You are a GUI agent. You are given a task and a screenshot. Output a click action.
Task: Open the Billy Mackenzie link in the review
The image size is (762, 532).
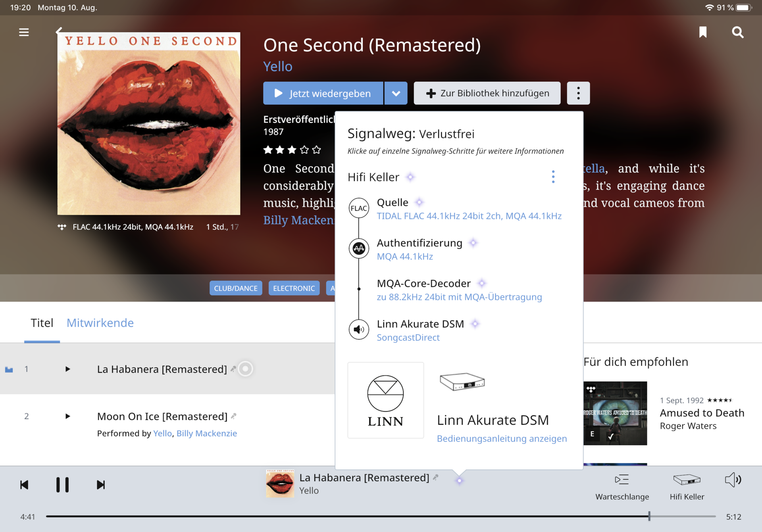(x=299, y=220)
